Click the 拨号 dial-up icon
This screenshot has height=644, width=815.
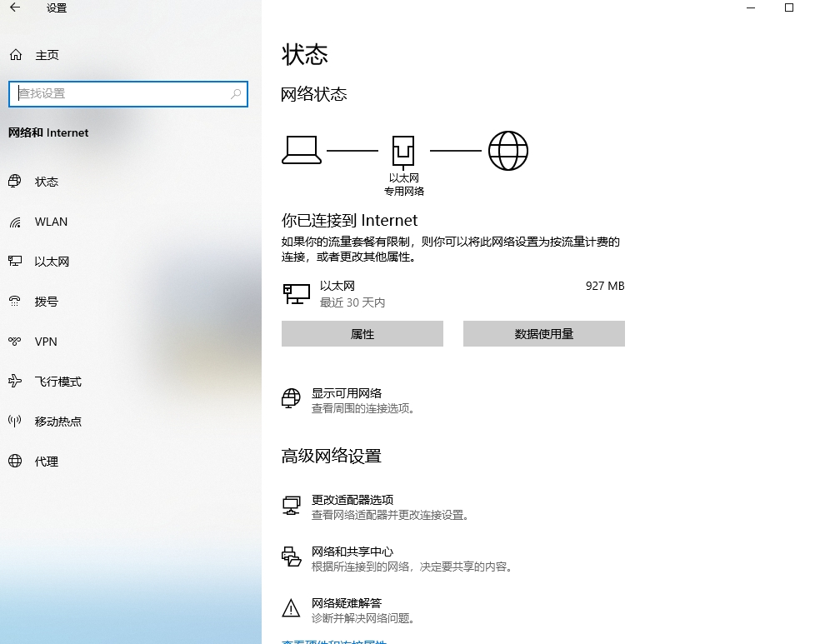pyautogui.click(x=15, y=301)
